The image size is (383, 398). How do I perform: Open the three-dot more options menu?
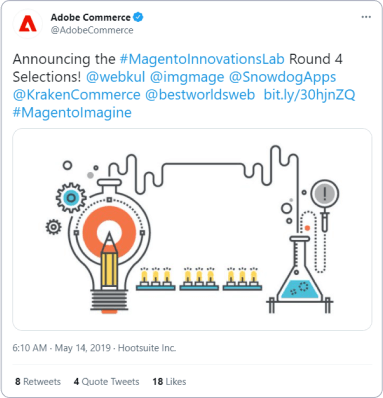(366, 17)
